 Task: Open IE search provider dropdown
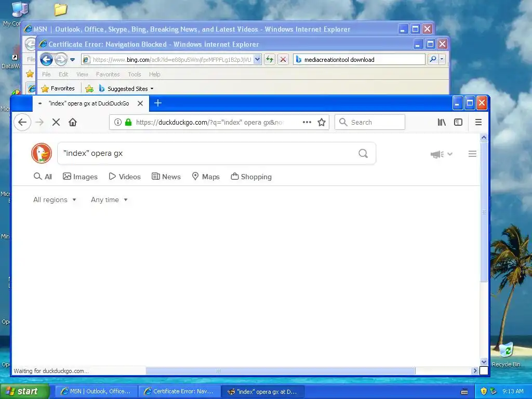pyautogui.click(x=442, y=59)
